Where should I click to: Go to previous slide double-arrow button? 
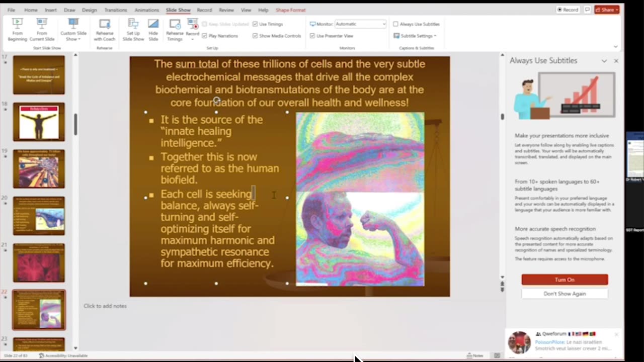pyautogui.click(x=502, y=284)
